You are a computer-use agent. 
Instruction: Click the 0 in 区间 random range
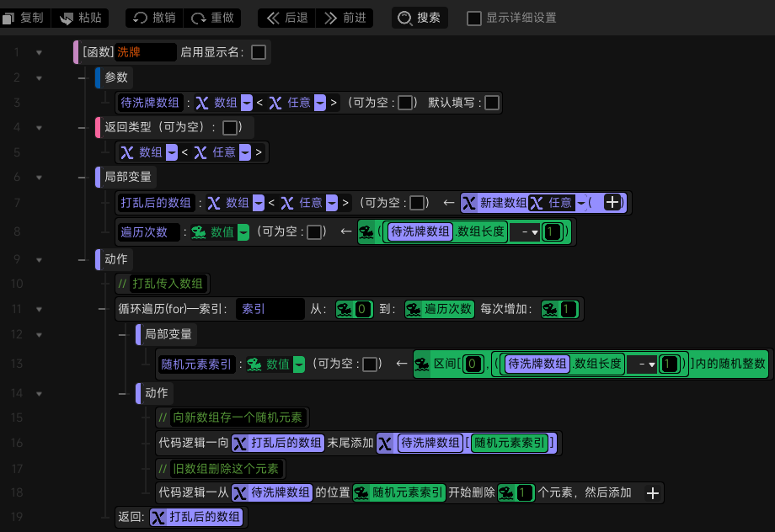tap(472, 364)
